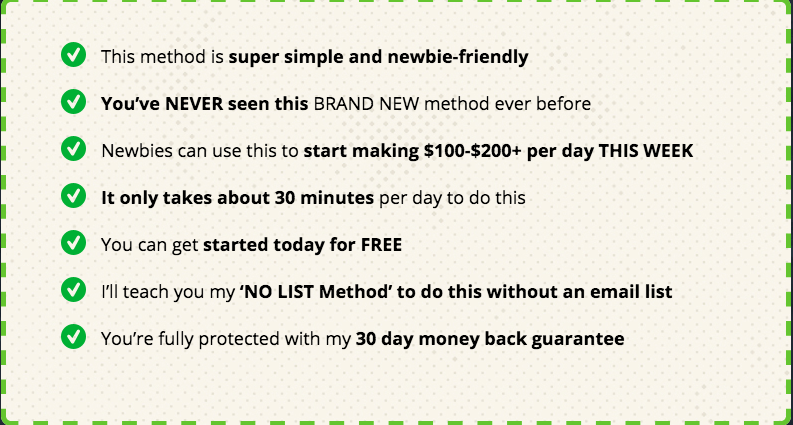Click the 'It only takes about 30 minutes' text

(237, 198)
